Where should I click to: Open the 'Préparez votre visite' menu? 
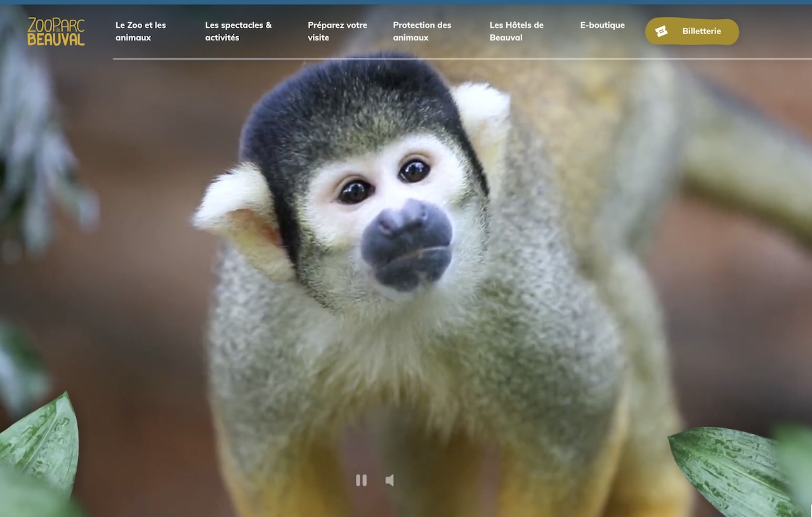pyautogui.click(x=337, y=31)
